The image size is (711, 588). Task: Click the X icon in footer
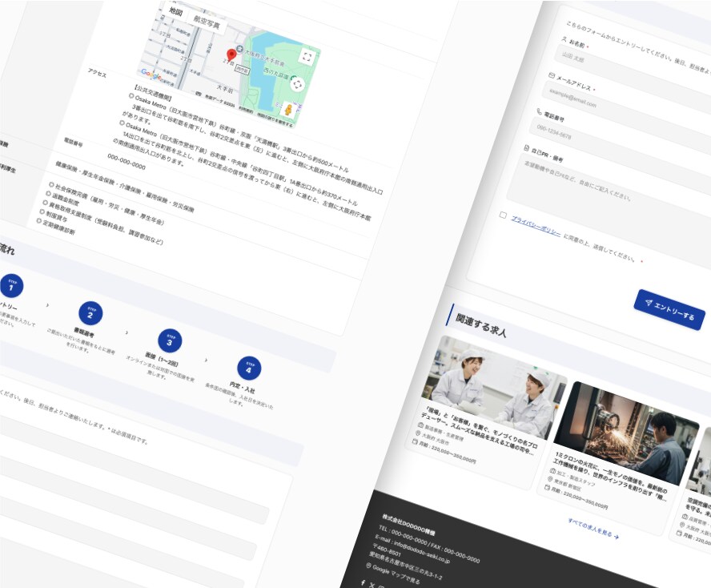click(372, 585)
